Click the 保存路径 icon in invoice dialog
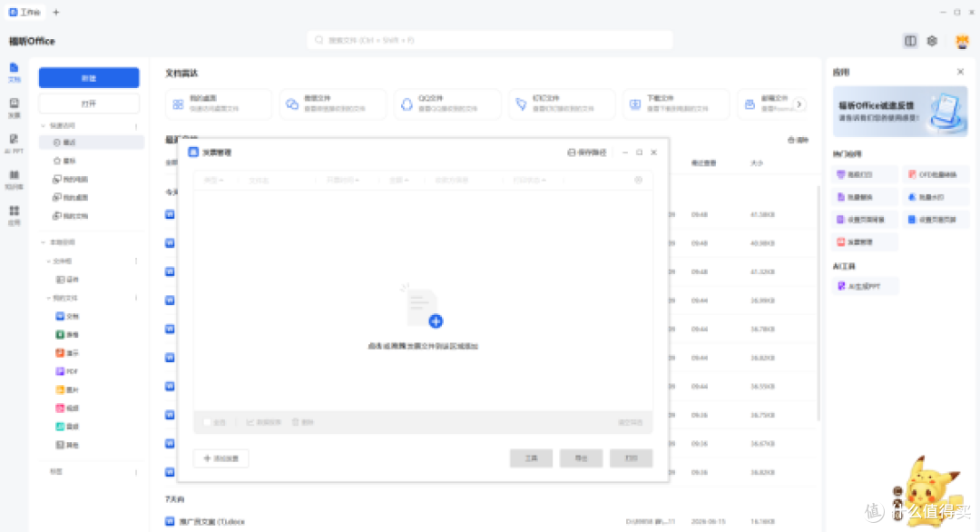The height and width of the screenshot is (532, 980). click(x=571, y=153)
